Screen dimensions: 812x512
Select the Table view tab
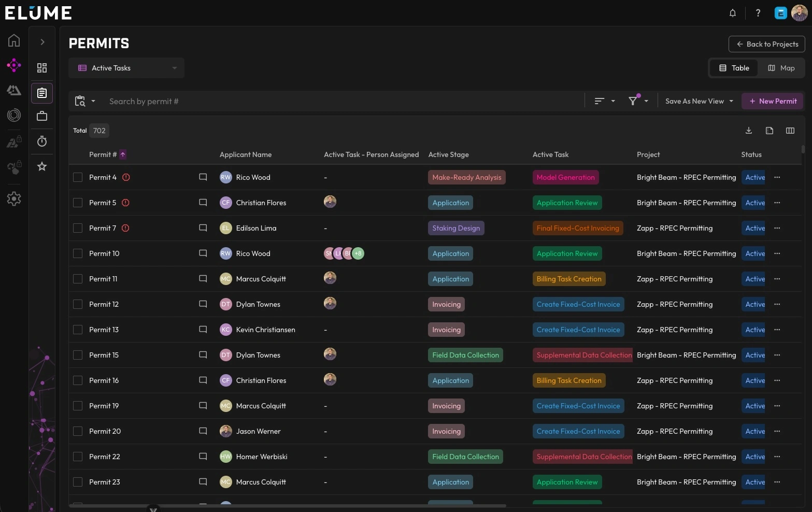(734, 68)
